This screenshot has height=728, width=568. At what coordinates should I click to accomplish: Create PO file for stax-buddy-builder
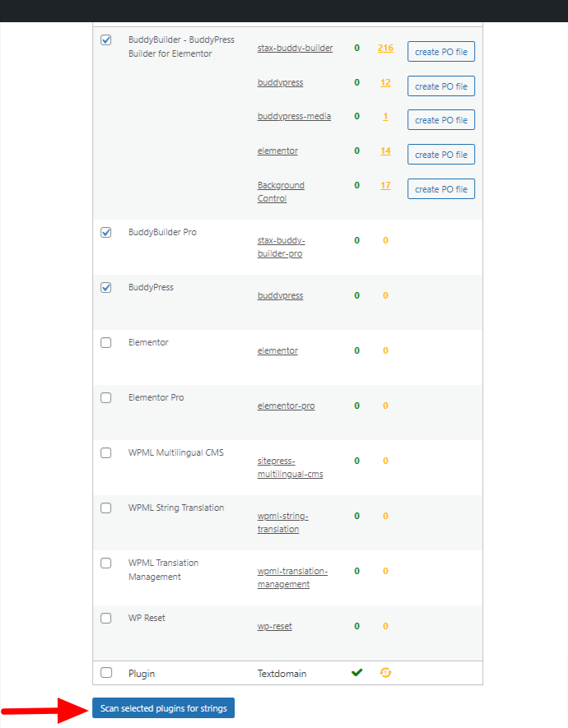tap(441, 52)
